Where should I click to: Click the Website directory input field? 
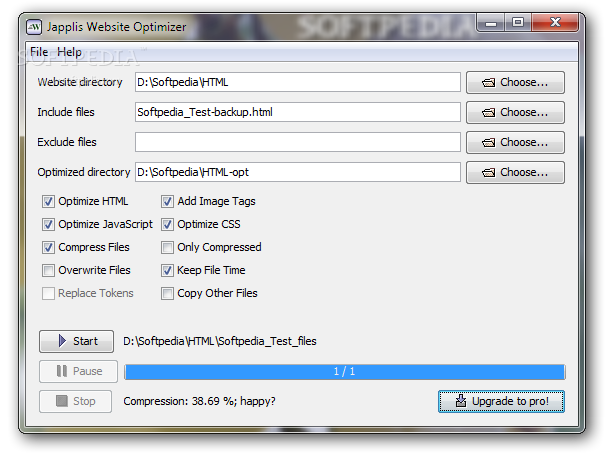point(298,82)
